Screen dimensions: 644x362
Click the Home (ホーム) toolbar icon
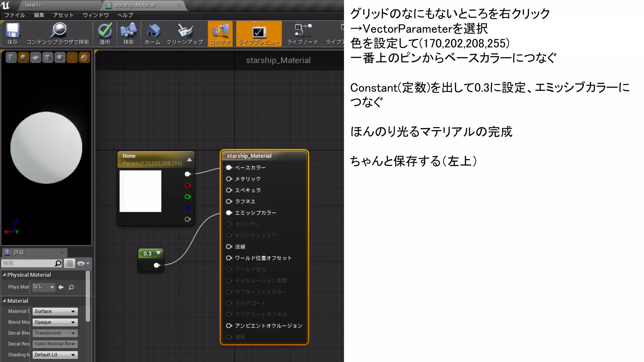pyautogui.click(x=153, y=31)
